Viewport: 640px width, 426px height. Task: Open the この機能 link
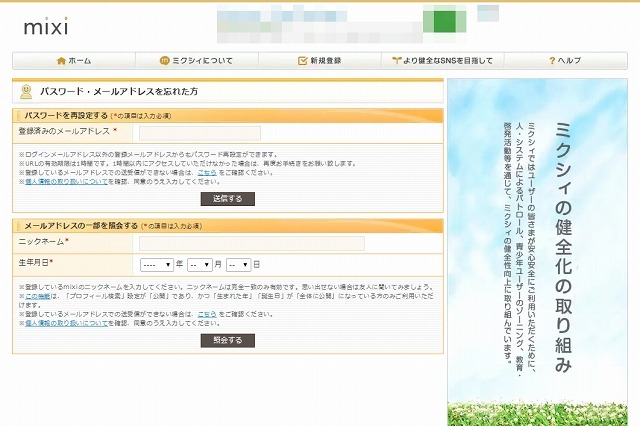point(38,296)
